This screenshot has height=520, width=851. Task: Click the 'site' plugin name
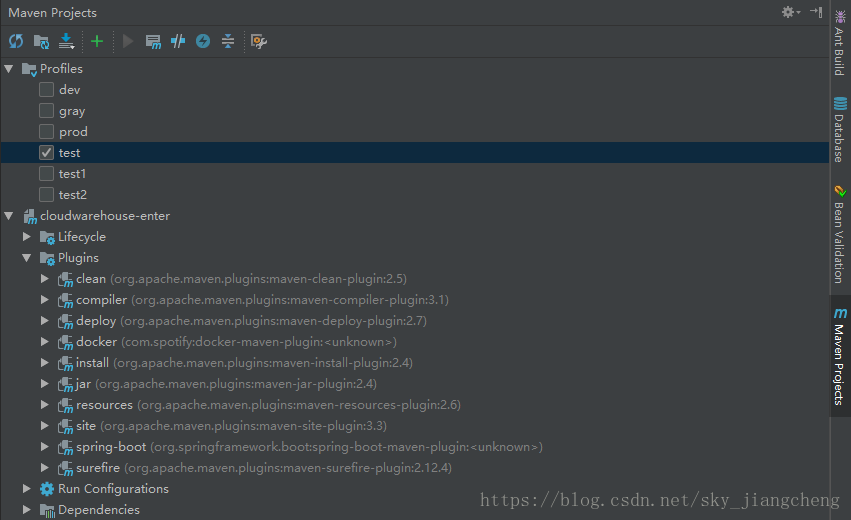86,426
